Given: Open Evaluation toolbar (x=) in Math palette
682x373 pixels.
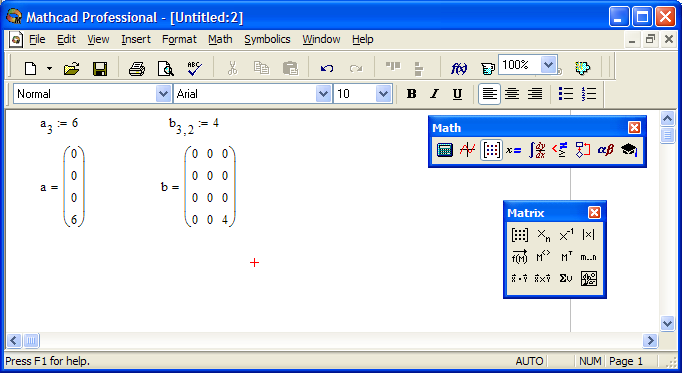Looking at the screenshot, I should [514, 150].
